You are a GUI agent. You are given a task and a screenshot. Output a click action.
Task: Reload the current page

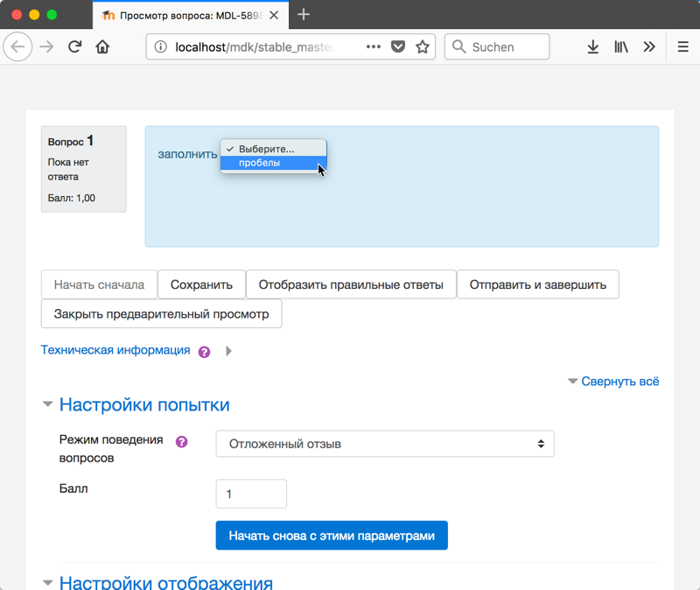click(x=74, y=46)
